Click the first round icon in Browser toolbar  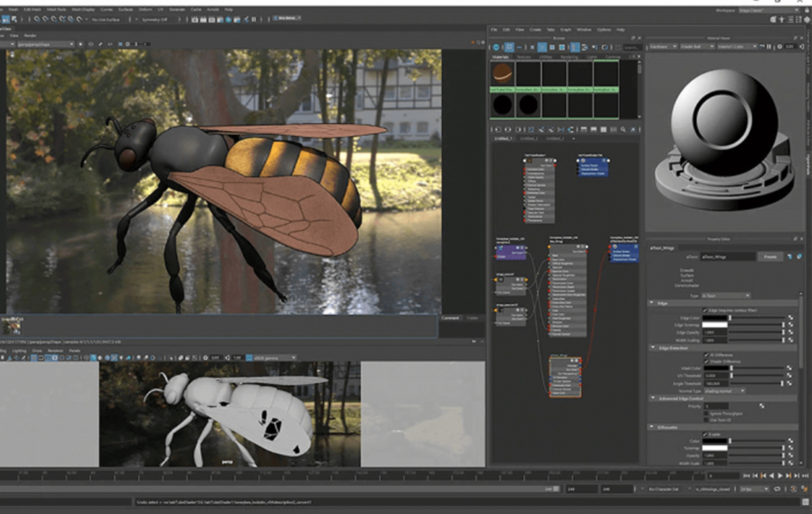tap(496, 47)
